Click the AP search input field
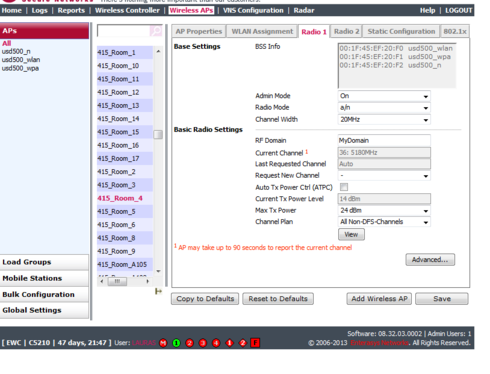The image size is (490, 374). (x=124, y=31)
